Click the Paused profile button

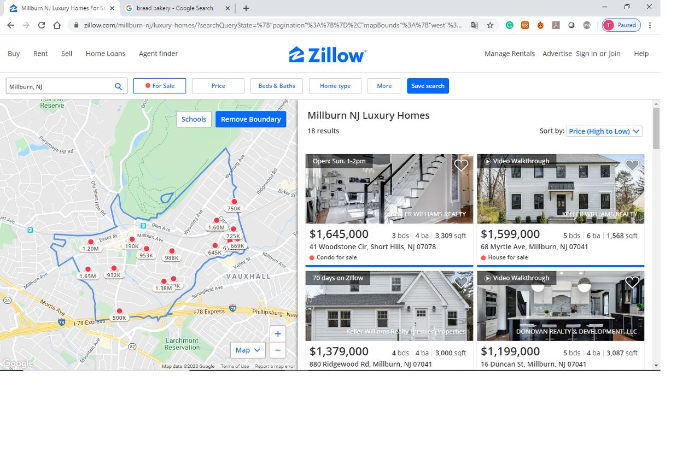[621, 25]
